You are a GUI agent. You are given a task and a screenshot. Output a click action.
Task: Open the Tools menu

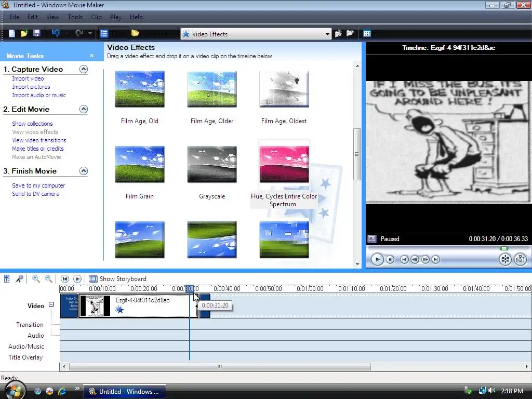[x=75, y=17]
